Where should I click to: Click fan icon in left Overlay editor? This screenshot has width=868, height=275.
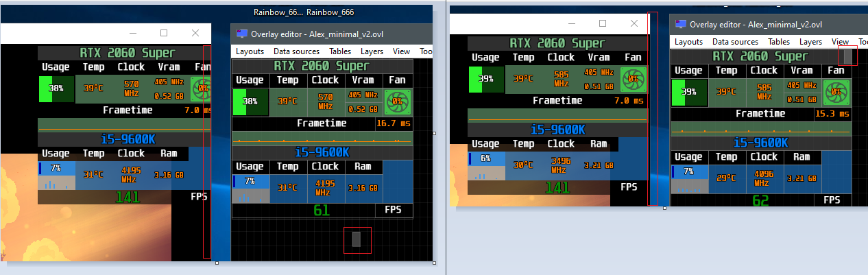pyautogui.click(x=398, y=102)
